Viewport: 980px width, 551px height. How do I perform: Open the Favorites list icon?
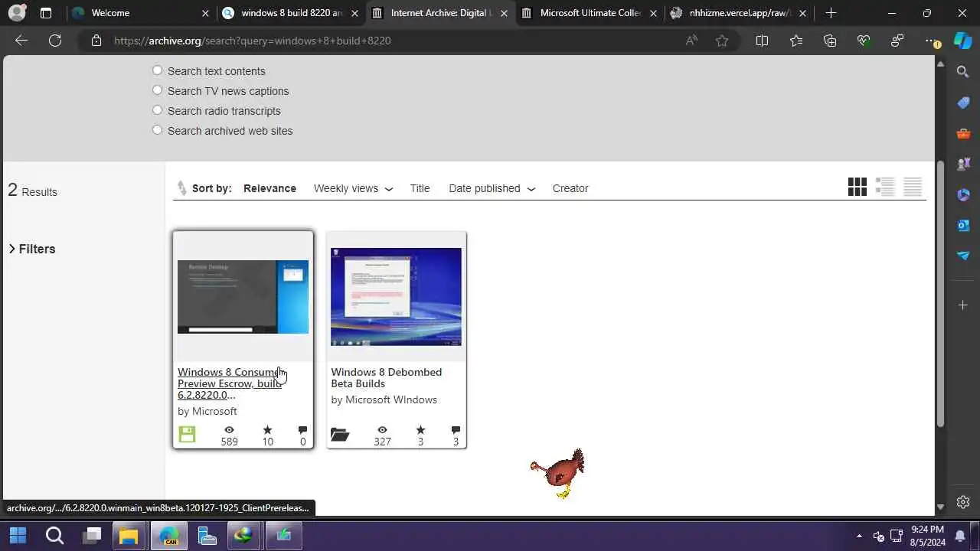pos(796,41)
